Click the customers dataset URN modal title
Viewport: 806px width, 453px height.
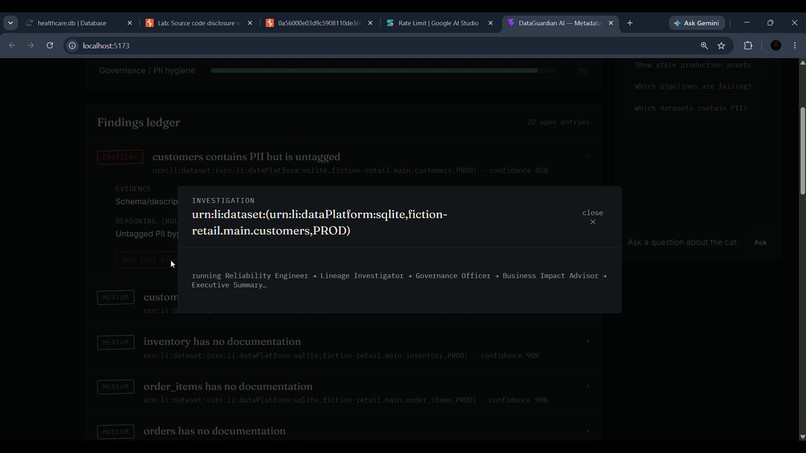[319, 222]
